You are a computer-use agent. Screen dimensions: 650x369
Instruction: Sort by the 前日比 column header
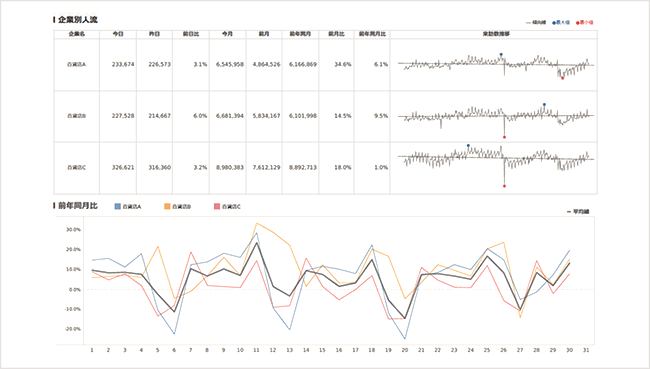[x=191, y=34]
